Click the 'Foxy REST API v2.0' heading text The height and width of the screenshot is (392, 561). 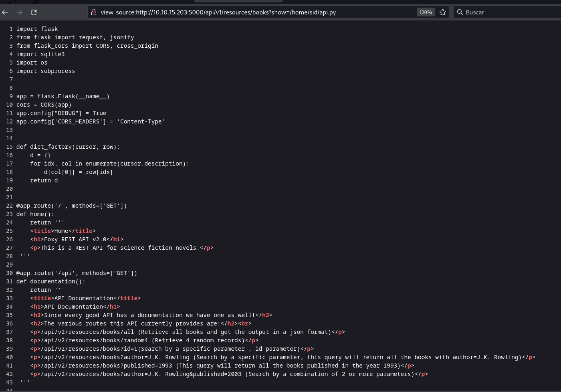click(75, 240)
